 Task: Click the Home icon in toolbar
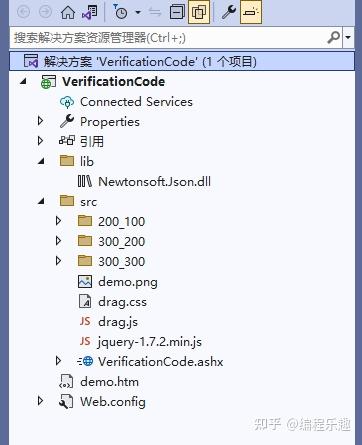(x=68, y=13)
